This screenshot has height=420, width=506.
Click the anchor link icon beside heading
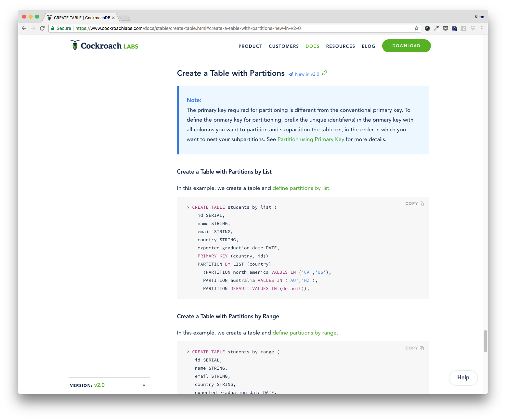[325, 73]
